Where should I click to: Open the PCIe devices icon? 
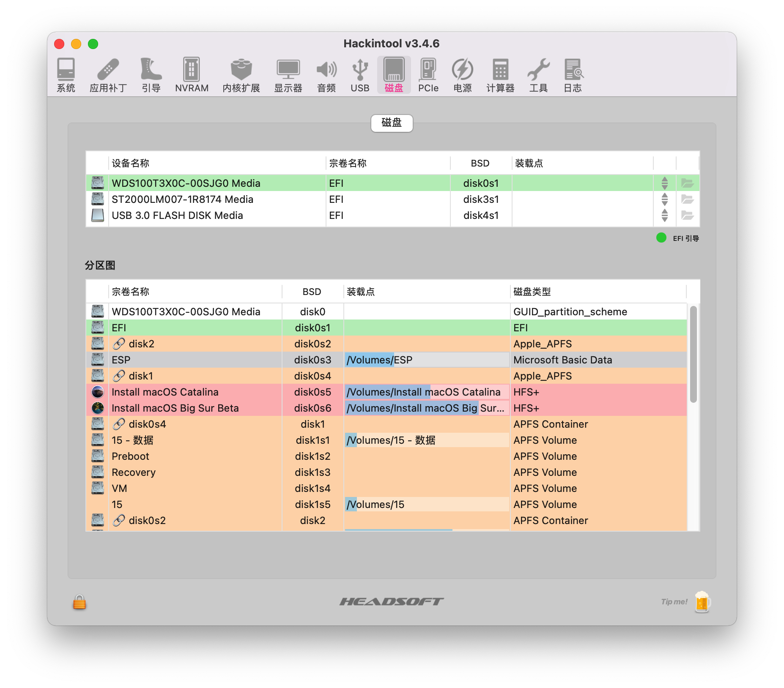point(428,75)
